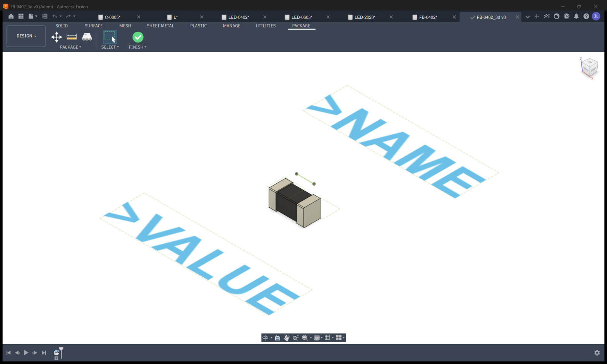Open the LED-2020 document tab
The width and height of the screenshot is (607, 364).
click(x=365, y=17)
